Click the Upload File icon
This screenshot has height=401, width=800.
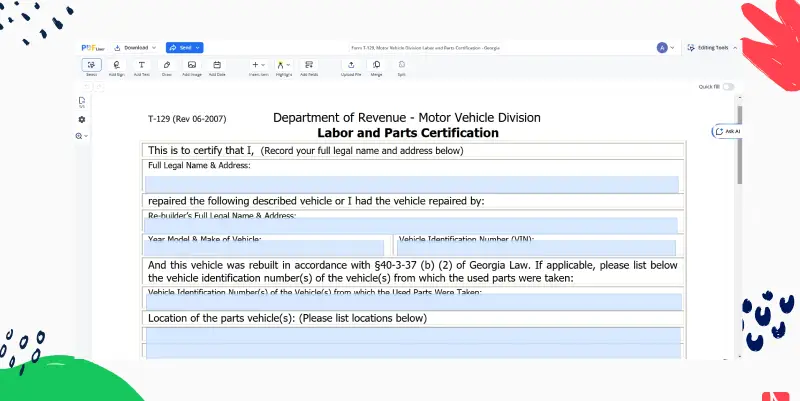click(351, 65)
